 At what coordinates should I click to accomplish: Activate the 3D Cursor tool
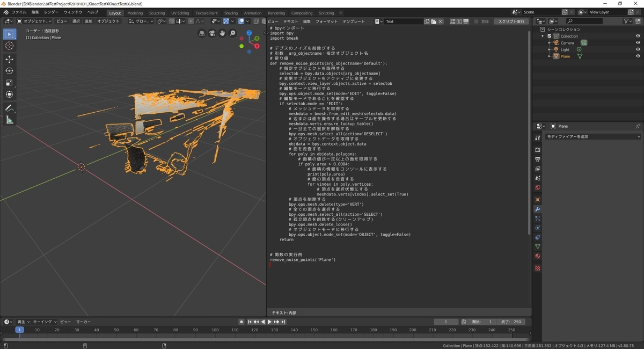9,46
